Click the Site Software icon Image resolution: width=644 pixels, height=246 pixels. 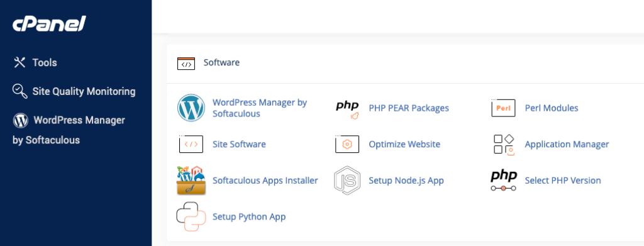tap(191, 144)
